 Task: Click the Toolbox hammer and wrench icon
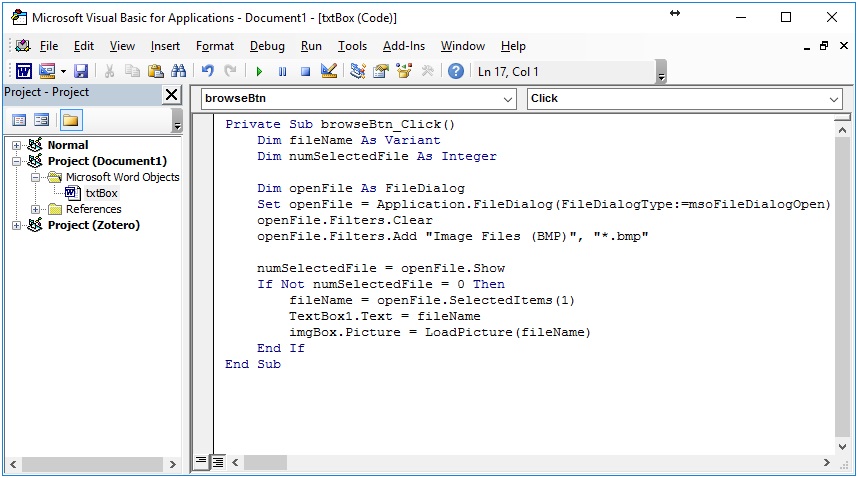[427, 71]
